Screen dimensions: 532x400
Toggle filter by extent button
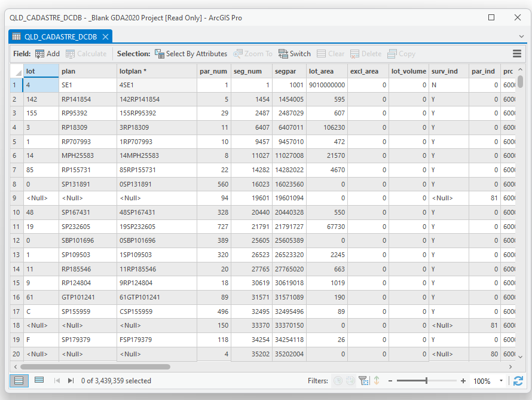(x=363, y=381)
